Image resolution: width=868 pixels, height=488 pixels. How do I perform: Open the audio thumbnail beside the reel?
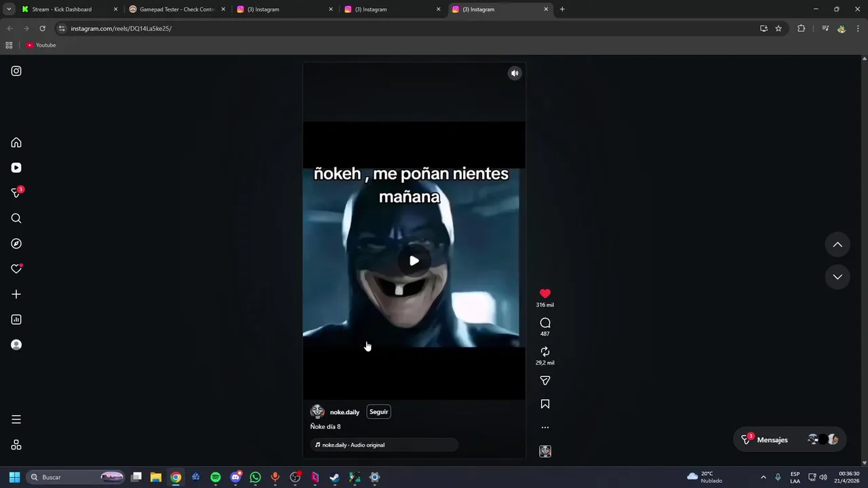tap(545, 451)
